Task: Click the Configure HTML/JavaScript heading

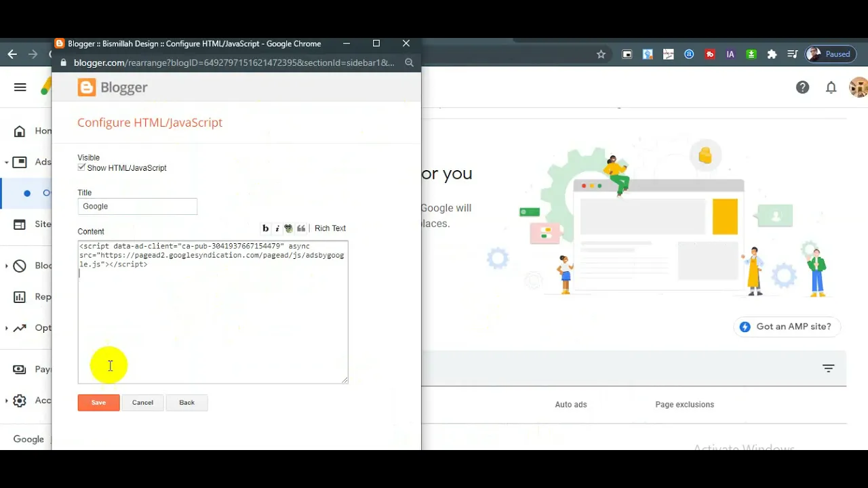Action: click(x=150, y=123)
